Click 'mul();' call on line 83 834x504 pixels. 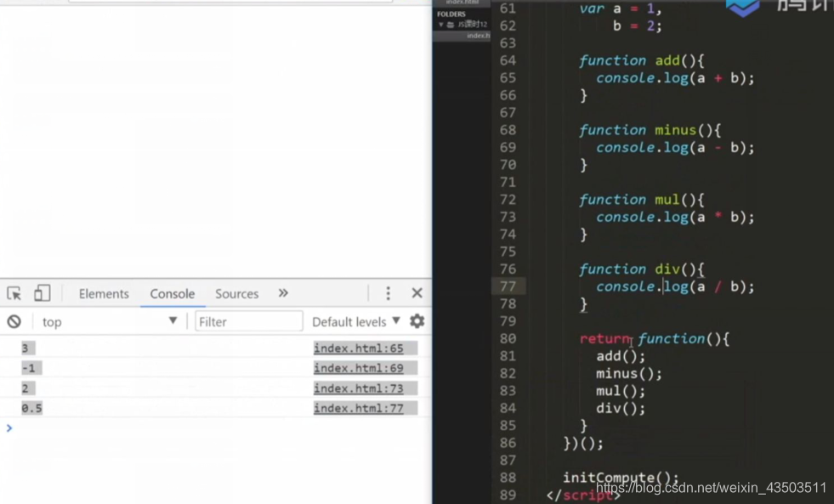[x=620, y=391]
